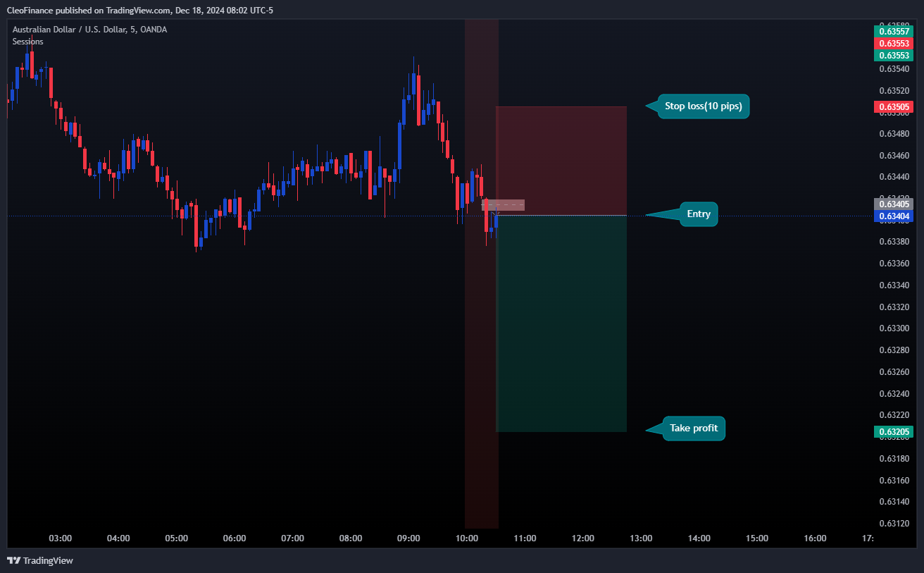The width and height of the screenshot is (924, 573).
Task: Click the 03:00 time axis label
Action: coord(61,538)
